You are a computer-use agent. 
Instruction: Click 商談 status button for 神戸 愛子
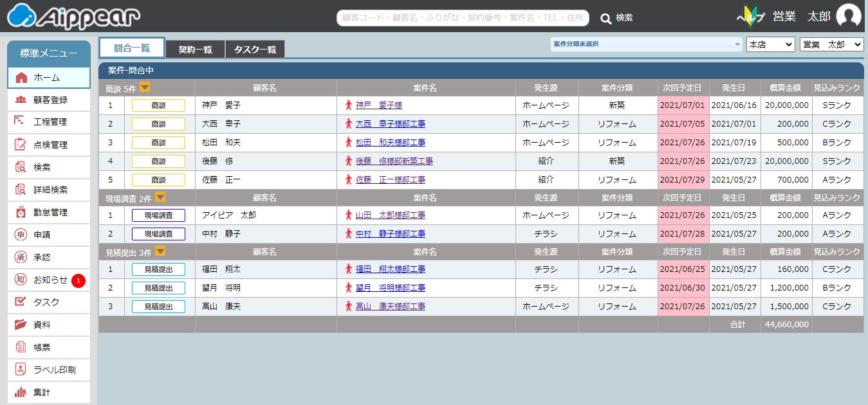[x=158, y=105]
